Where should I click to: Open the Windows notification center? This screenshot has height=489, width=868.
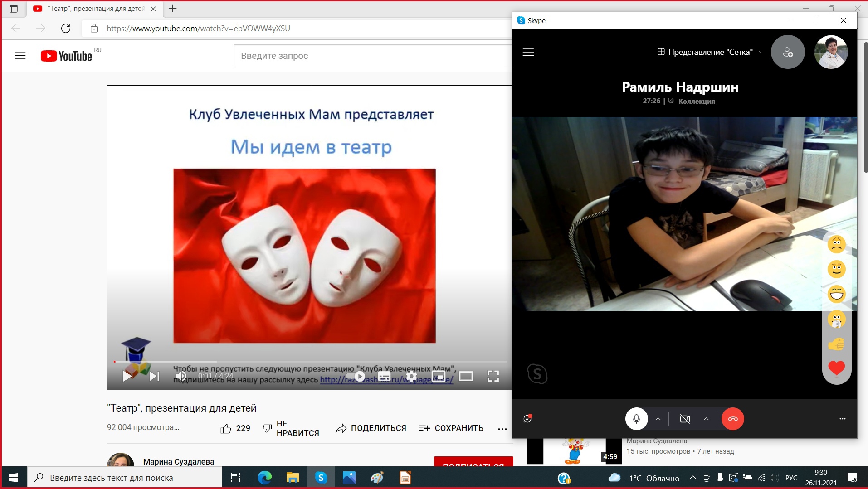coord(852,478)
